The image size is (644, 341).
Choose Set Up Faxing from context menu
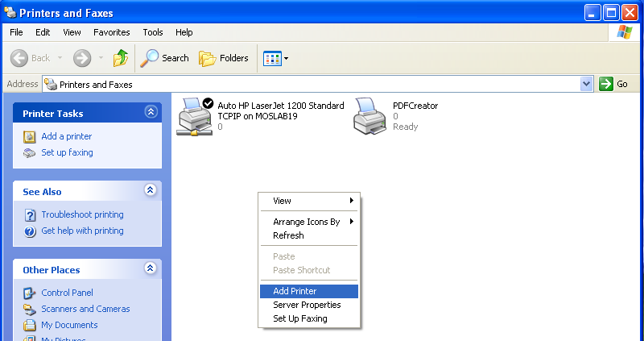[309, 318]
